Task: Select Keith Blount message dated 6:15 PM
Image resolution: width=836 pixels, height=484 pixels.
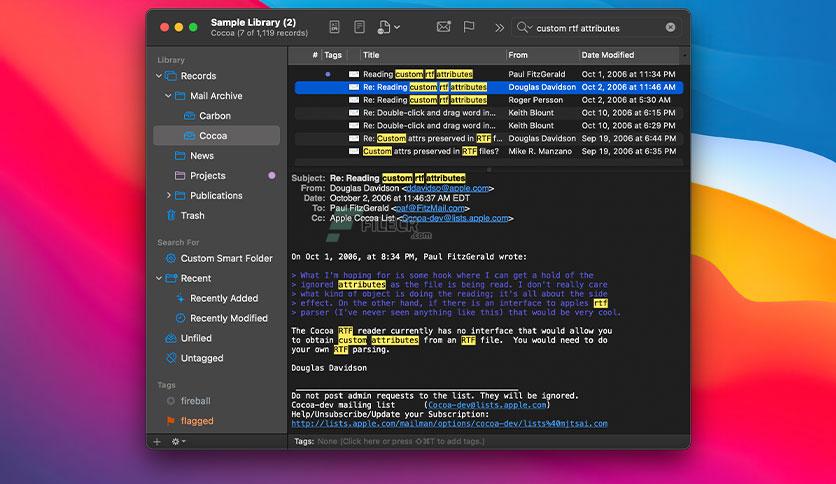Action: coord(488,112)
